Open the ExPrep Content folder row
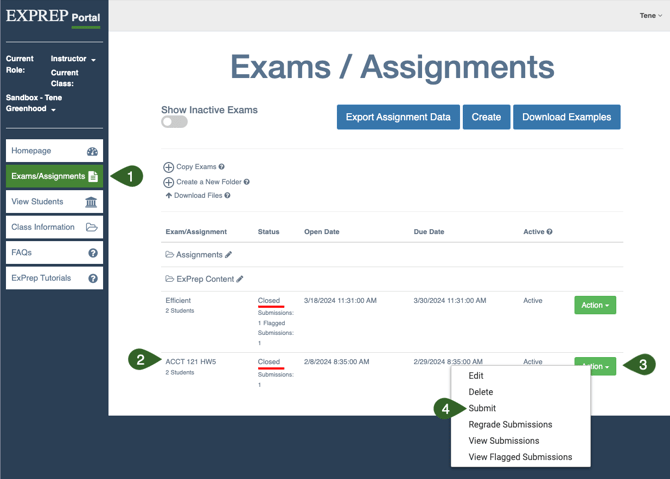 (205, 279)
